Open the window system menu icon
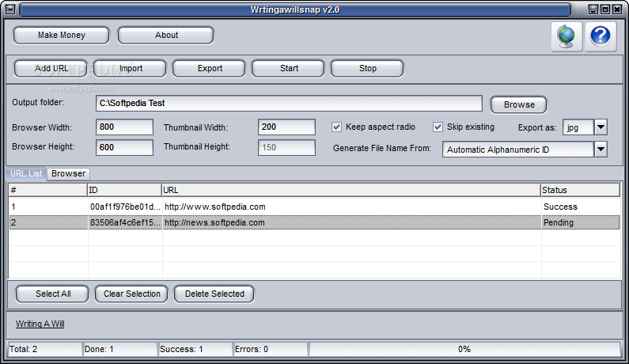Image resolution: width=629 pixels, height=364 pixels. click(10, 9)
